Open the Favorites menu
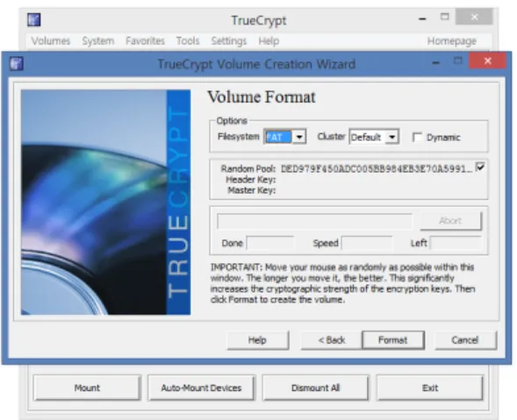 point(145,41)
